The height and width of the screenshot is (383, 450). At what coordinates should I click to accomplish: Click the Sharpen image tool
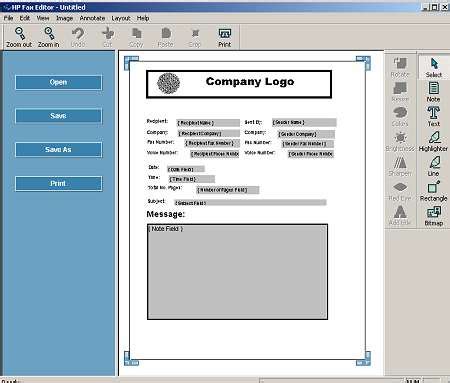(400, 166)
